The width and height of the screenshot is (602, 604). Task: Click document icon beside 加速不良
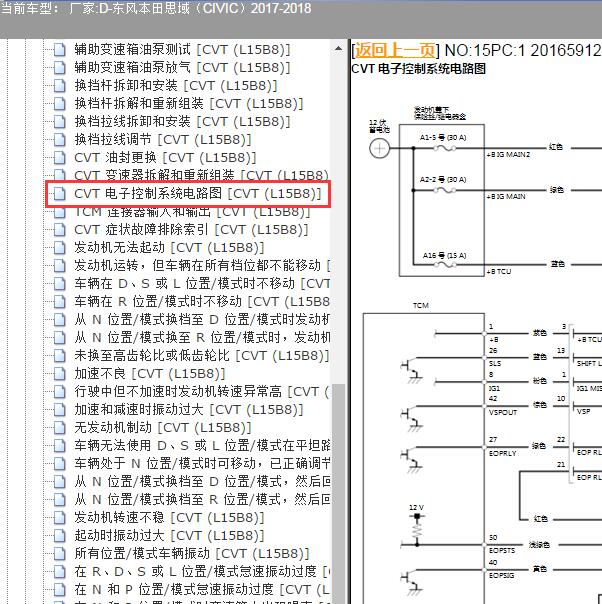point(59,373)
